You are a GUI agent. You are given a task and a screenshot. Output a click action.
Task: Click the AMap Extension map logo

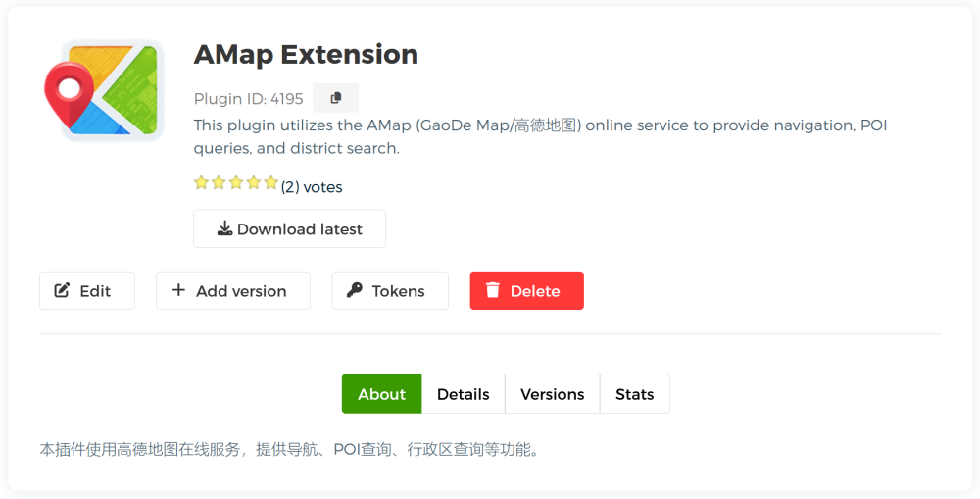pos(104,89)
